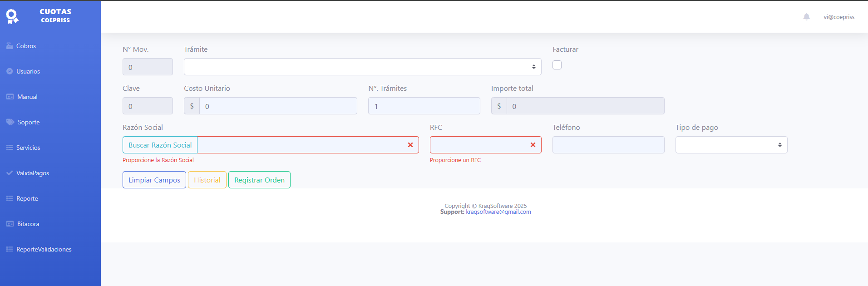The width and height of the screenshot is (868, 286).
Task: Click the ValidaPagos checkmark icon
Action: pos(10,173)
